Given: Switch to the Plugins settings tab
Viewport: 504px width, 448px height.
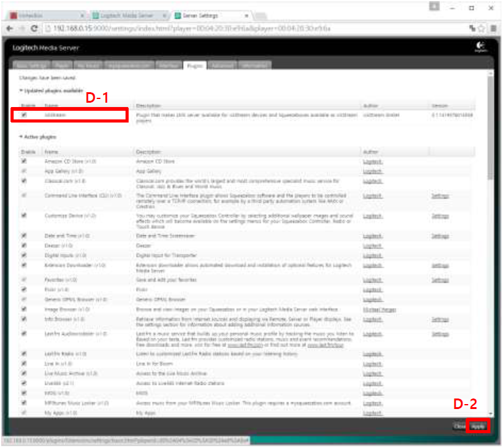Looking at the screenshot, I should pyautogui.click(x=193, y=65).
